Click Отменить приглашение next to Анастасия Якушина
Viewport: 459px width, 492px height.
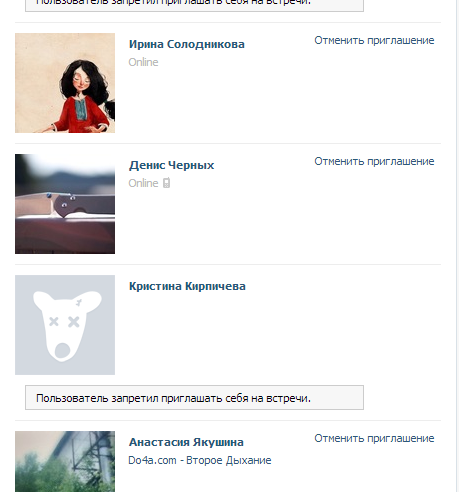(374, 438)
